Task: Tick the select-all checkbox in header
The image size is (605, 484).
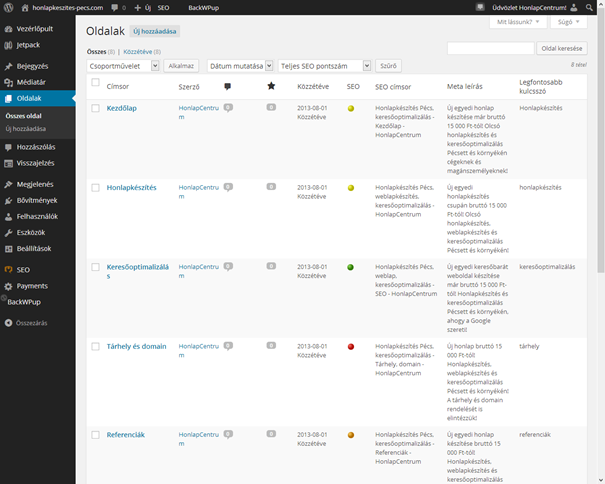Action: click(x=95, y=82)
